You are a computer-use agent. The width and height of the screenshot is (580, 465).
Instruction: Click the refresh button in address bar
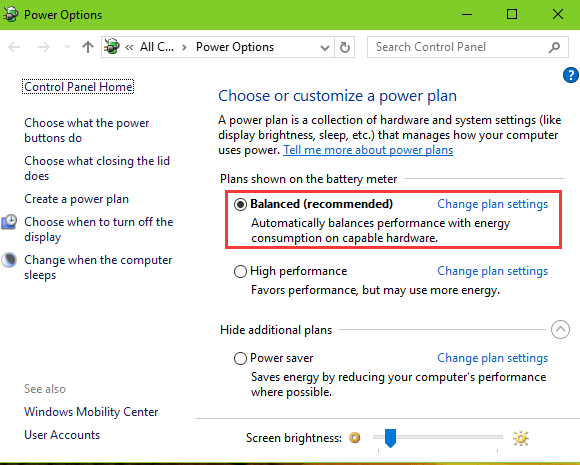point(344,47)
